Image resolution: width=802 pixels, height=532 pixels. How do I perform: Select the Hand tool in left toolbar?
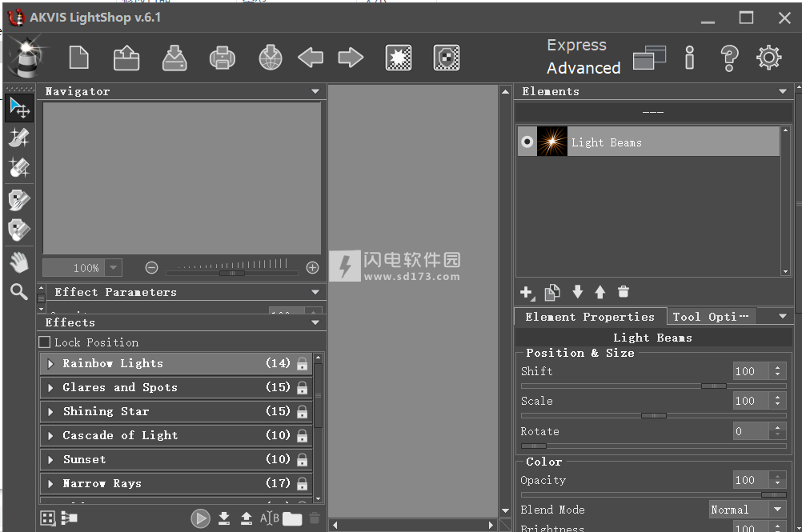point(18,261)
